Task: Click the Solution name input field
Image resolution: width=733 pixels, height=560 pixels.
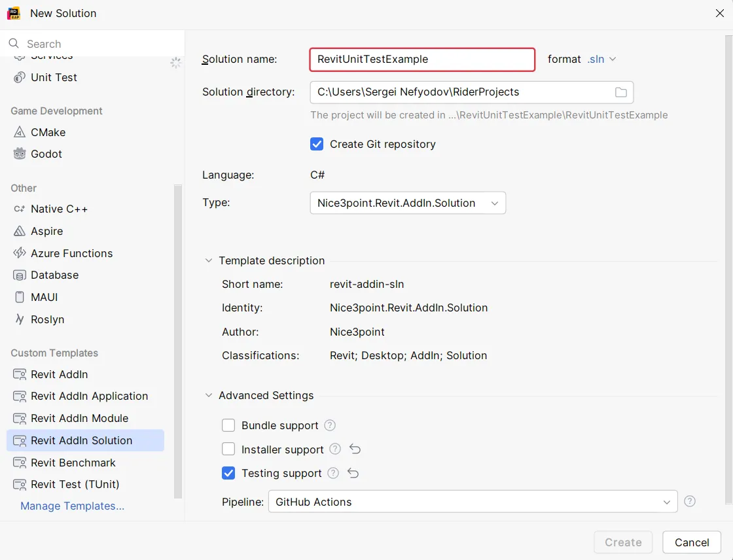Action: pos(422,60)
